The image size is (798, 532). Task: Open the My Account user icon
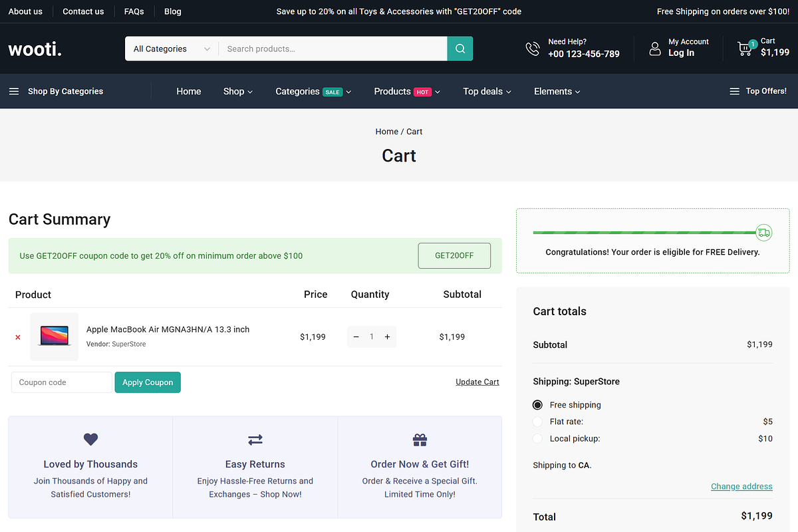tap(655, 49)
